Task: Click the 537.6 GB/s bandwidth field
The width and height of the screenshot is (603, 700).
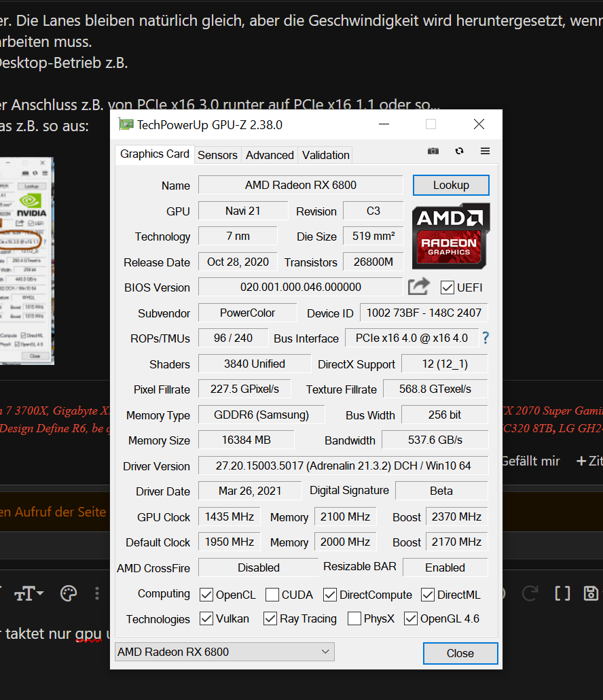Action: (x=435, y=440)
